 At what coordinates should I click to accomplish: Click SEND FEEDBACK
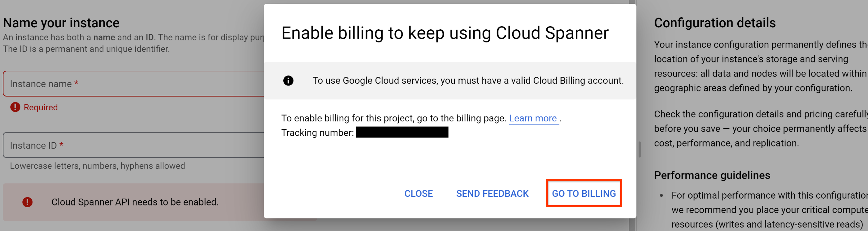[x=492, y=193]
